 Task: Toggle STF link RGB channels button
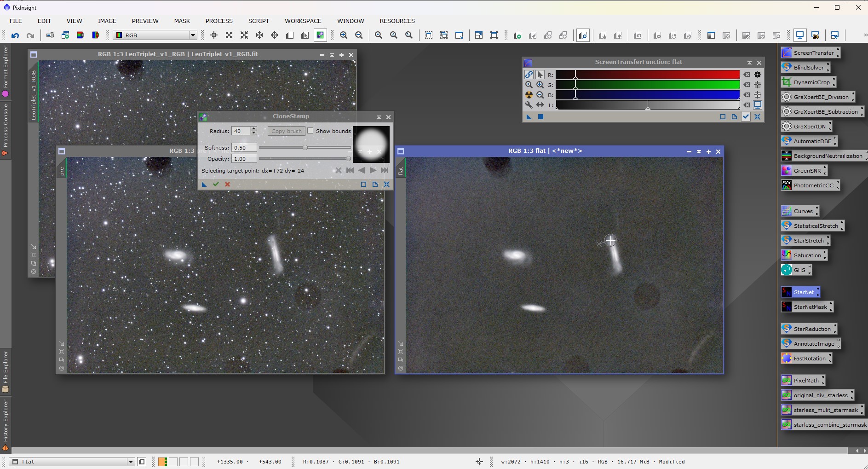[529, 75]
